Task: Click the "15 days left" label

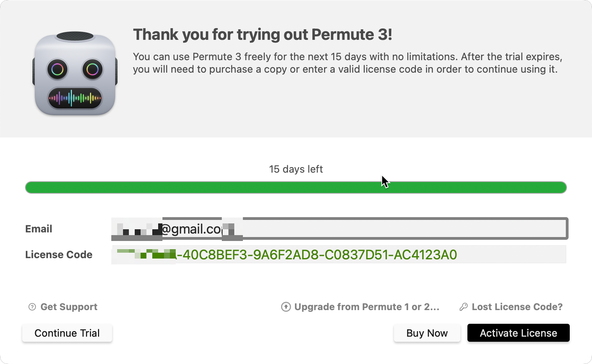Action: click(296, 169)
